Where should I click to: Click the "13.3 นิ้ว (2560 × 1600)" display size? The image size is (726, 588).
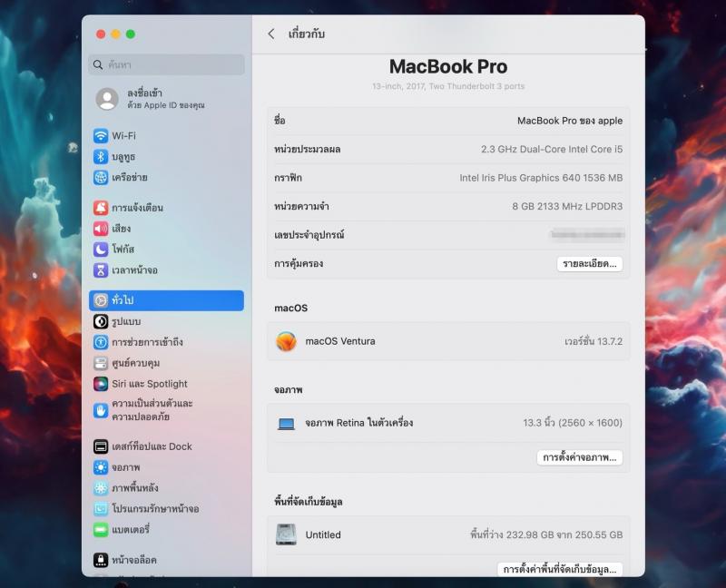tap(573, 423)
